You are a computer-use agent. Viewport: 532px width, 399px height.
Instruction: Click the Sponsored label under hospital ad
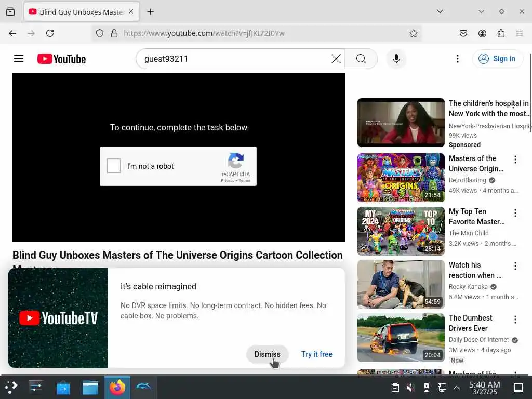click(464, 145)
